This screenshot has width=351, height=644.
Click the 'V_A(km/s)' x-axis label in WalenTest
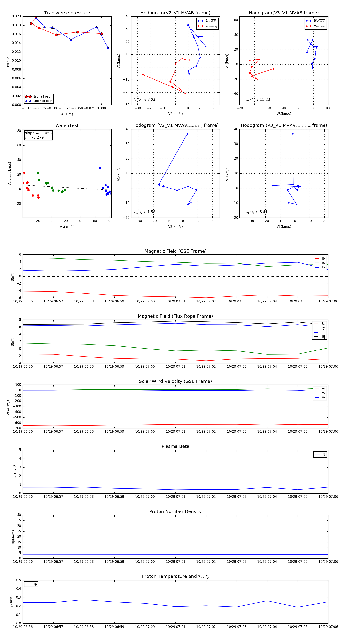pyautogui.click(x=67, y=227)
